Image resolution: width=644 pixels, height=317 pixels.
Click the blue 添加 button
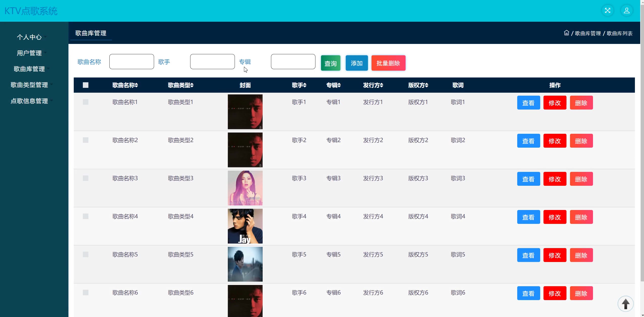357,63
